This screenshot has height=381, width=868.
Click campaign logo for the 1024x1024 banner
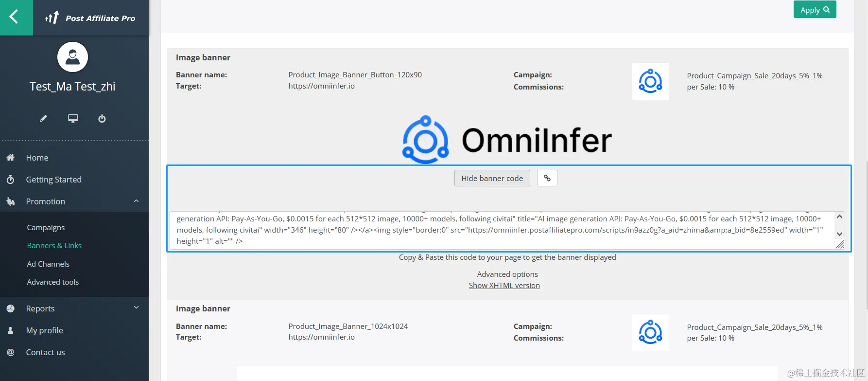click(650, 333)
